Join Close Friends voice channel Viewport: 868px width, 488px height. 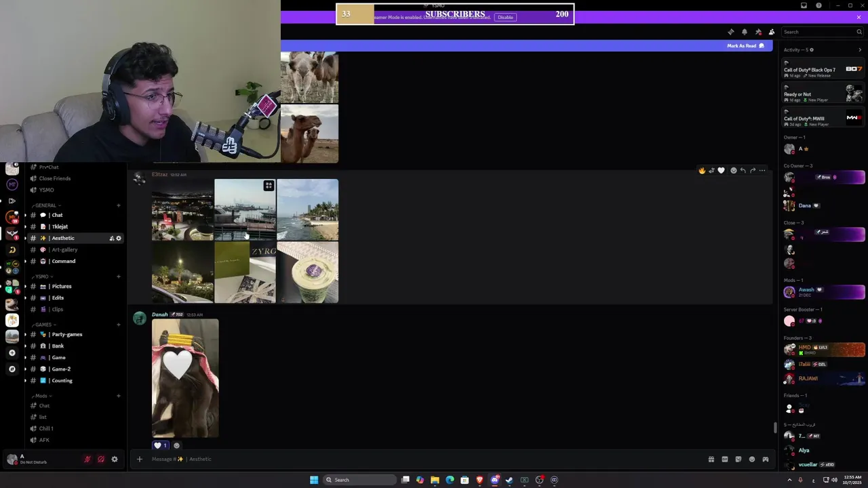point(75,178)
